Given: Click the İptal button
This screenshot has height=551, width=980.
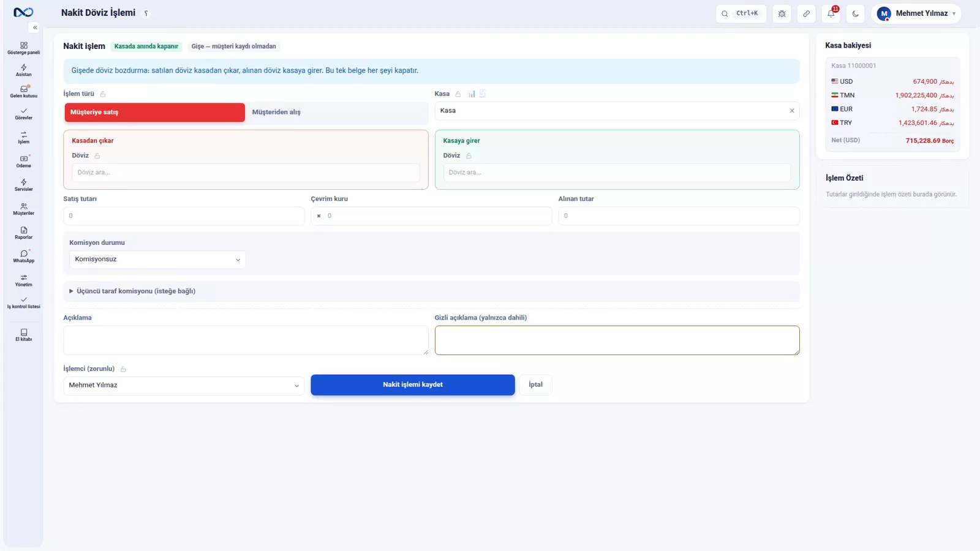Looking at the screenshot, I should click(535, 385).
